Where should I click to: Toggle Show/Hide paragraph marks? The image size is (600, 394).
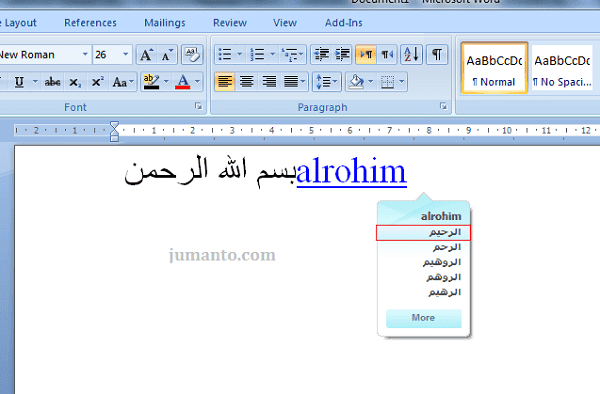click(437, 54)
